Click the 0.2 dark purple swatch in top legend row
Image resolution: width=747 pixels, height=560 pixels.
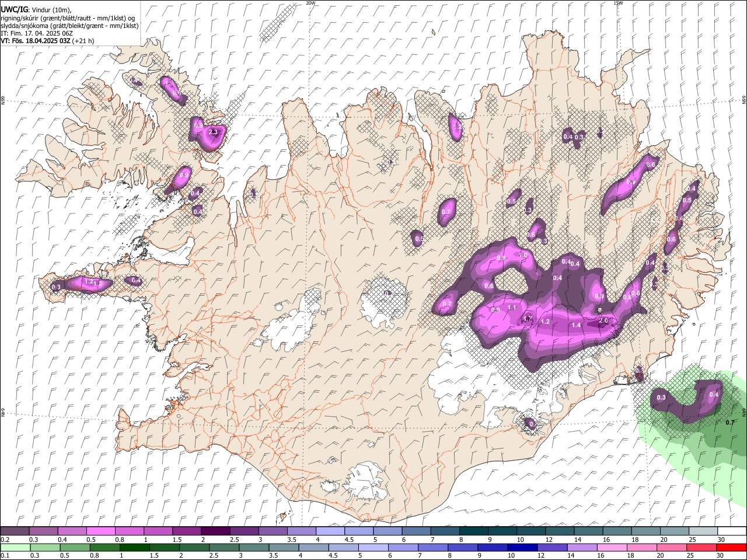click(x=15, y=531)
